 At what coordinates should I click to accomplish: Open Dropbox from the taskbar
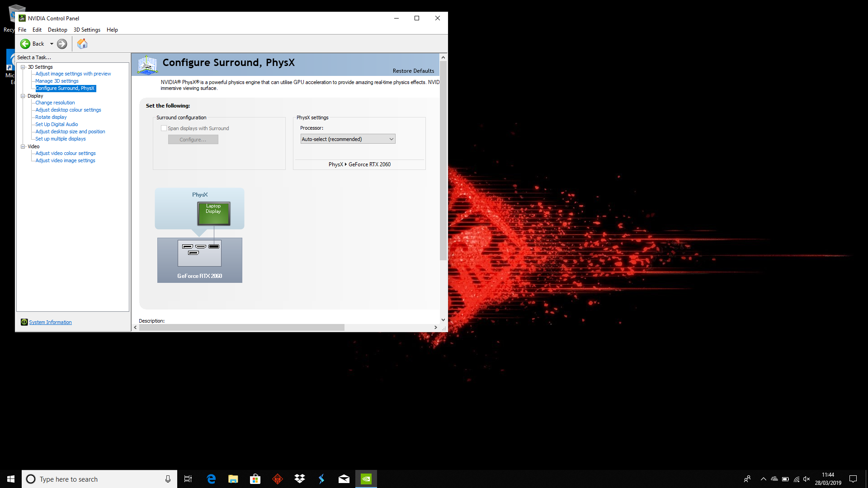point(300,479)
